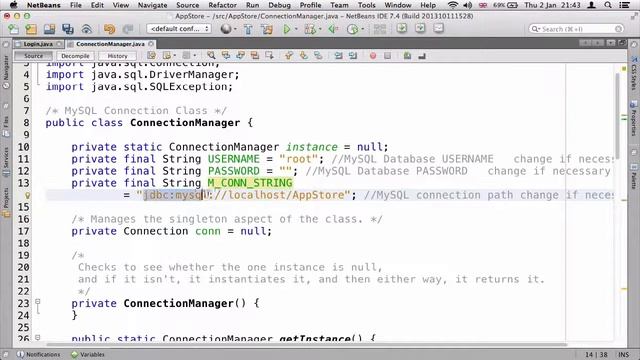Close the Login.java tab

[60, 44]
